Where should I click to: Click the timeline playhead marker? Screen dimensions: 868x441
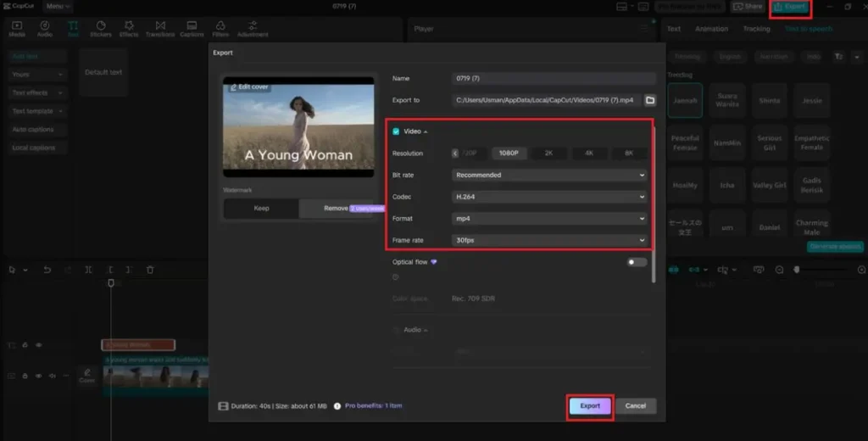click(111, 283)
